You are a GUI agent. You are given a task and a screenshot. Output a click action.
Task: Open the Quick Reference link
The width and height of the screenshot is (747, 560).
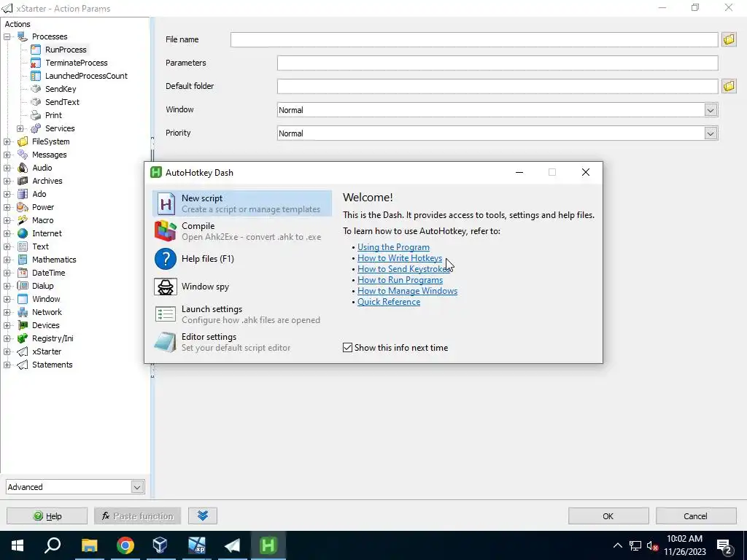tap(389, 302)
